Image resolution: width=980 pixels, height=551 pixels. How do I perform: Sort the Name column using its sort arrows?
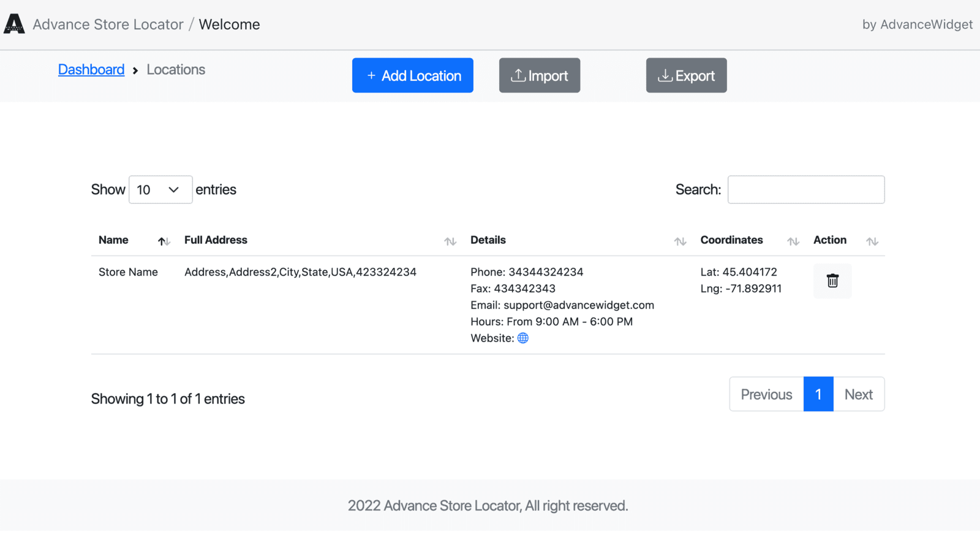click(163, 241)
